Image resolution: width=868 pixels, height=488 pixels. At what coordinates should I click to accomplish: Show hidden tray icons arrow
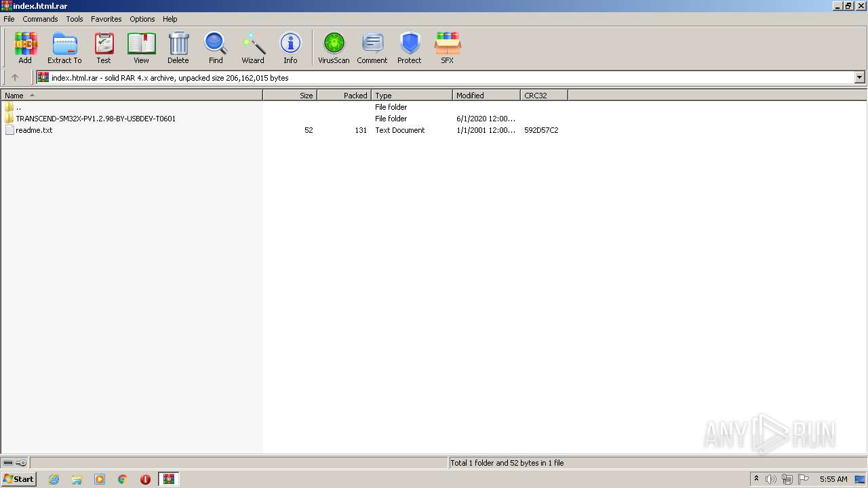(756, 479)
